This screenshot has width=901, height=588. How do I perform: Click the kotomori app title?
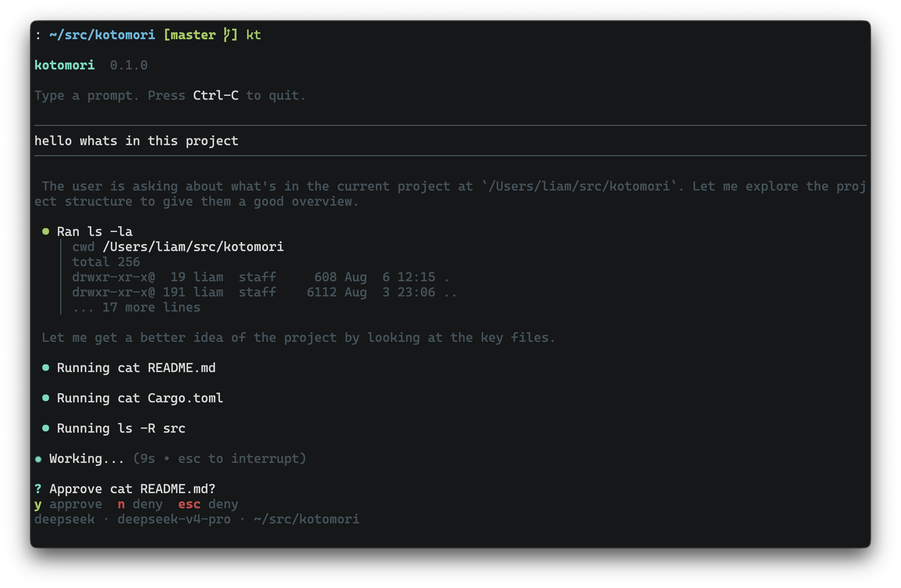(x=64, y=65)
